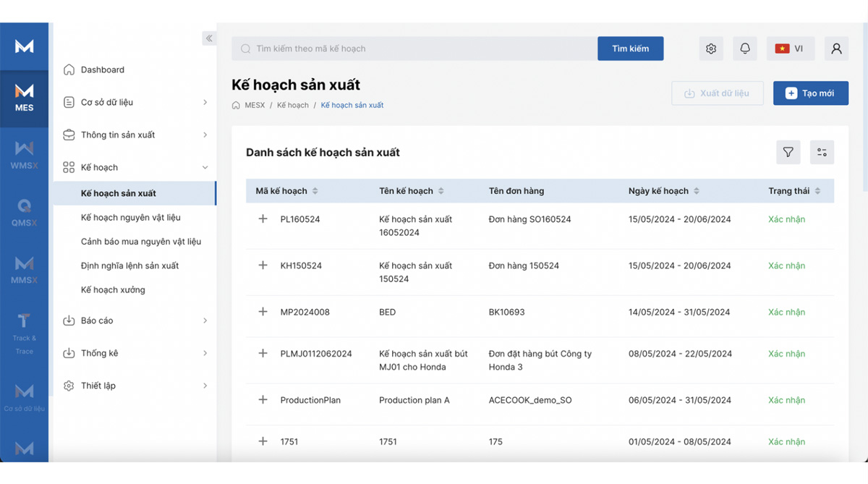
Task: Click the Kế hoạch sản xuất breadcrumb
Action: coord(352,105)
